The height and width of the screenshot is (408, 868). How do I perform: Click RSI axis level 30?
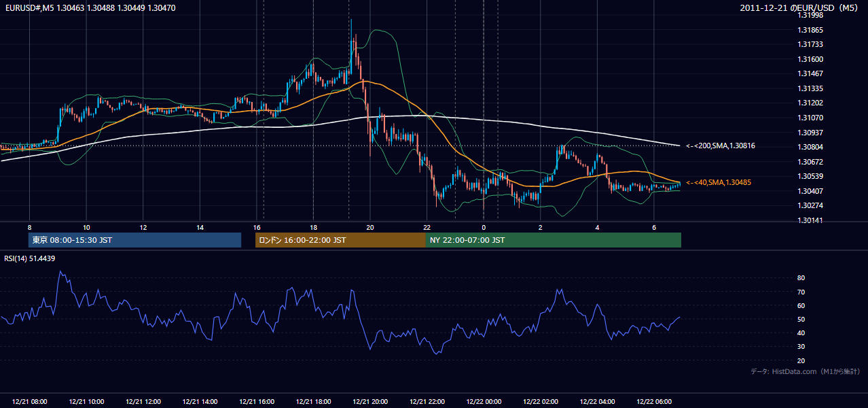pyautogui.click(x=801, y=346)
